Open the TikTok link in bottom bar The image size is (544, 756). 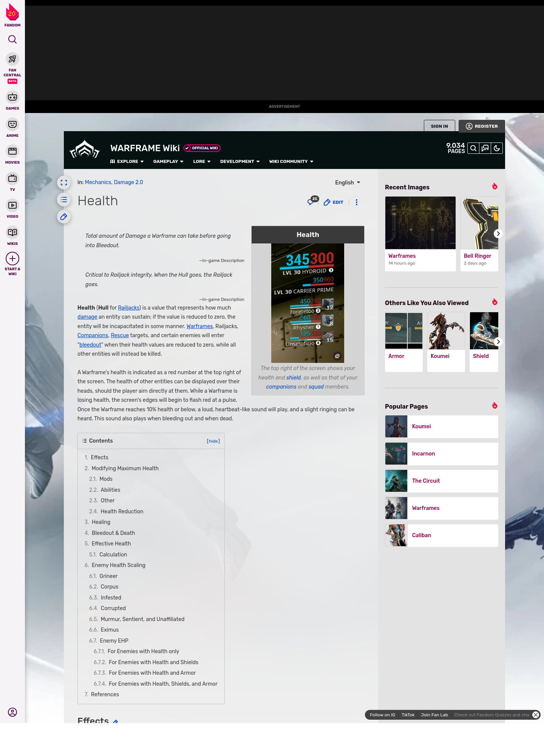tap(408, 715)
